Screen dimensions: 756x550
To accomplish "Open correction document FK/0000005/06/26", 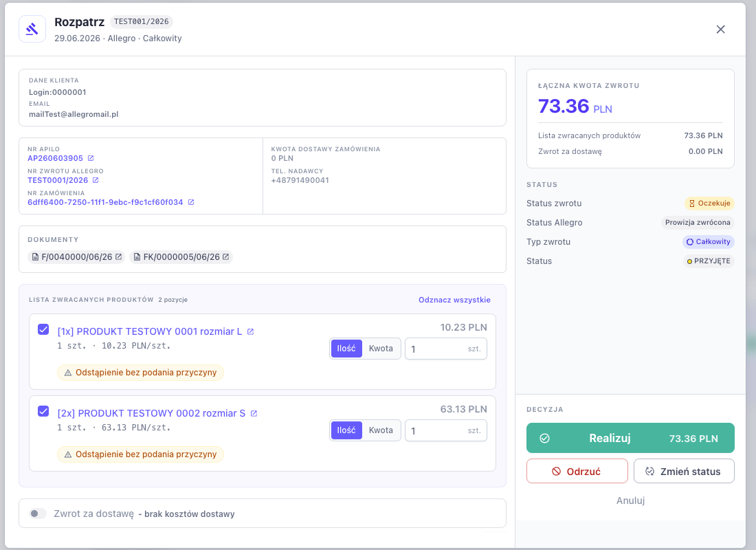I will click(181, 257).
